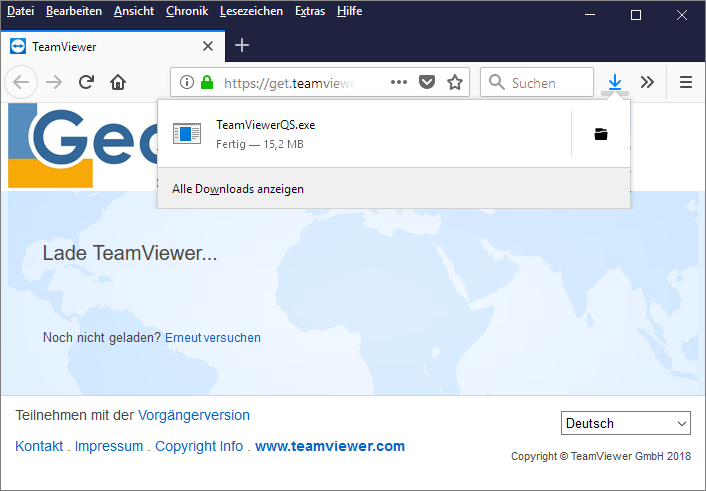Click the Downloads arrow toolbar icon
The image size is (706, 491).
coord(615,83)
